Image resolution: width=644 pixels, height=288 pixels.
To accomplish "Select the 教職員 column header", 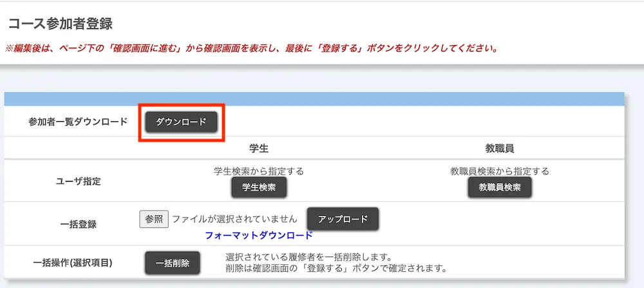I will point(500,148).
